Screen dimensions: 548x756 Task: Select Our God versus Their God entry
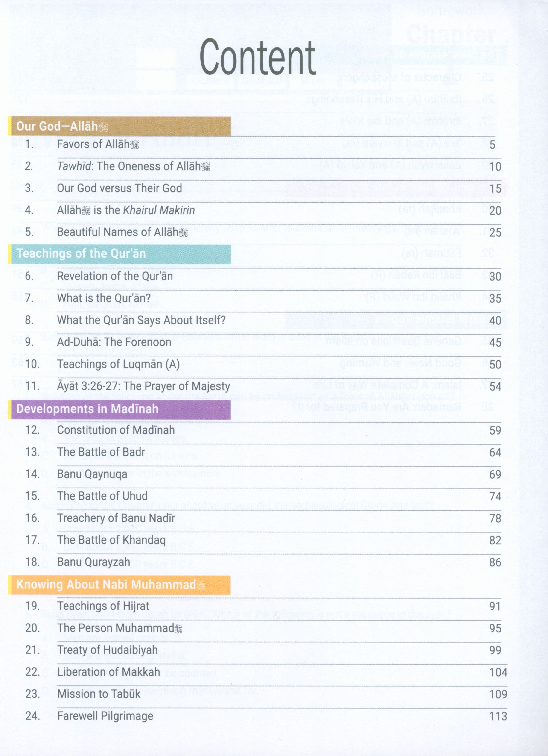[119, 188]
